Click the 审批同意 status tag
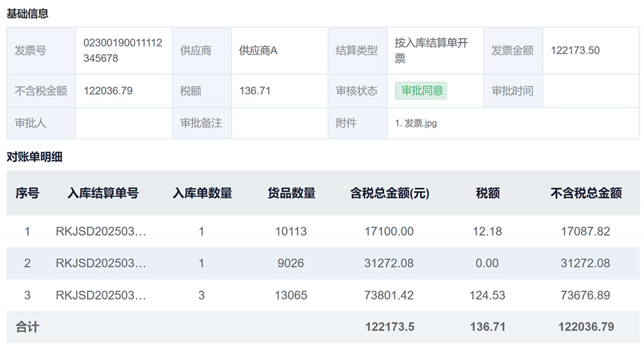 [421, 91]
